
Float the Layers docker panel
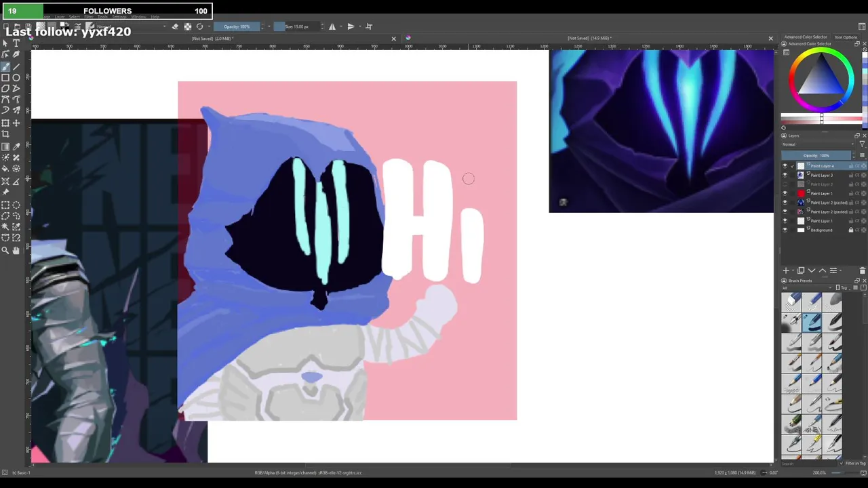(856, 136)
